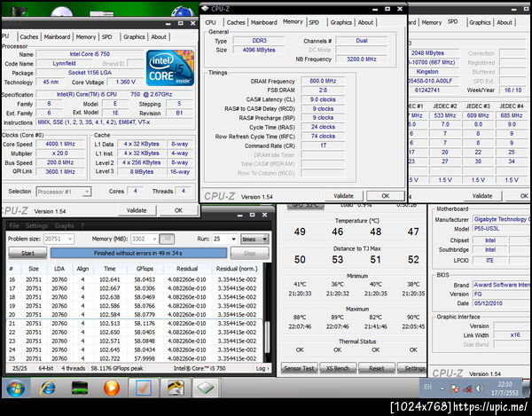Click Validate in the Memory window
Screen dimensions: 532x416
343,196
